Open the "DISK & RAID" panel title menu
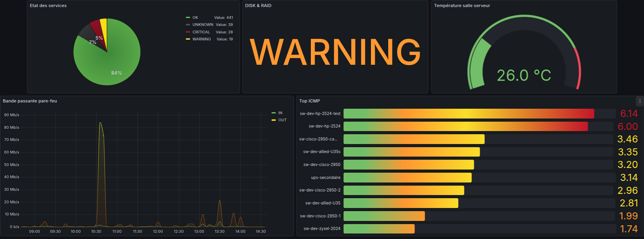 click(258, 5)
